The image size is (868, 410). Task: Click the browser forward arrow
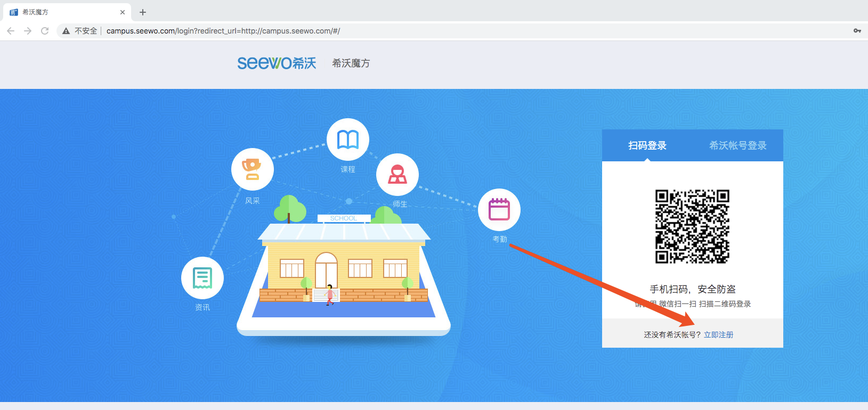point(28,31)
